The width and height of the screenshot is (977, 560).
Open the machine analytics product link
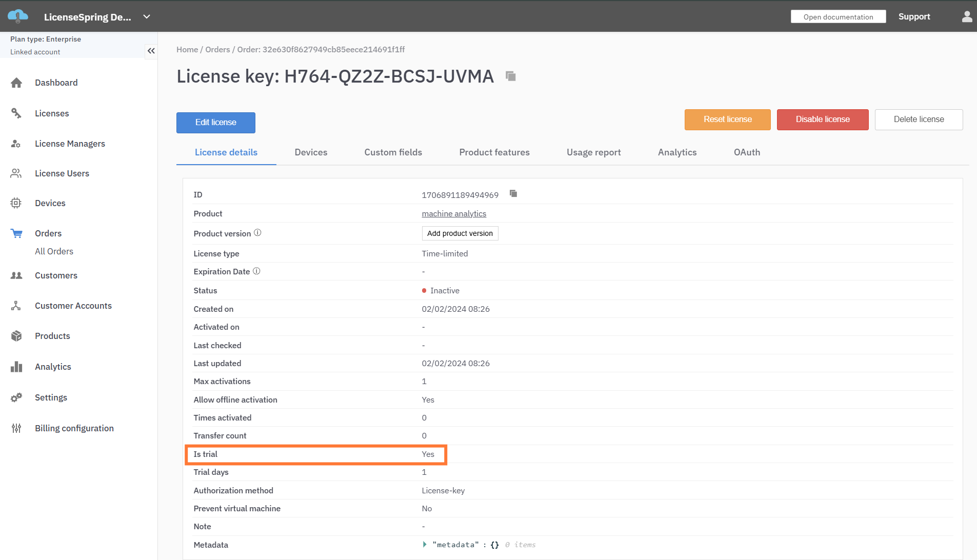[x=453, y=214]
